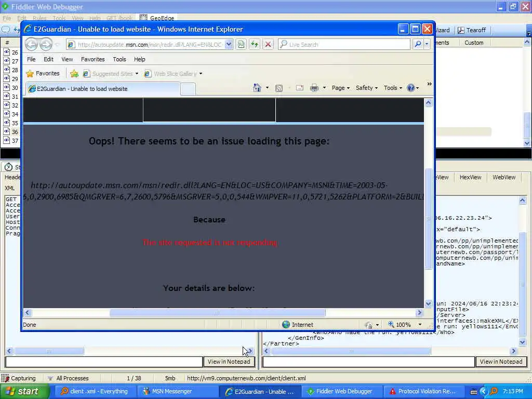Open the Home button dropdown arrow
The height and width of the screenshot is (399, 532).
point(267,88)
